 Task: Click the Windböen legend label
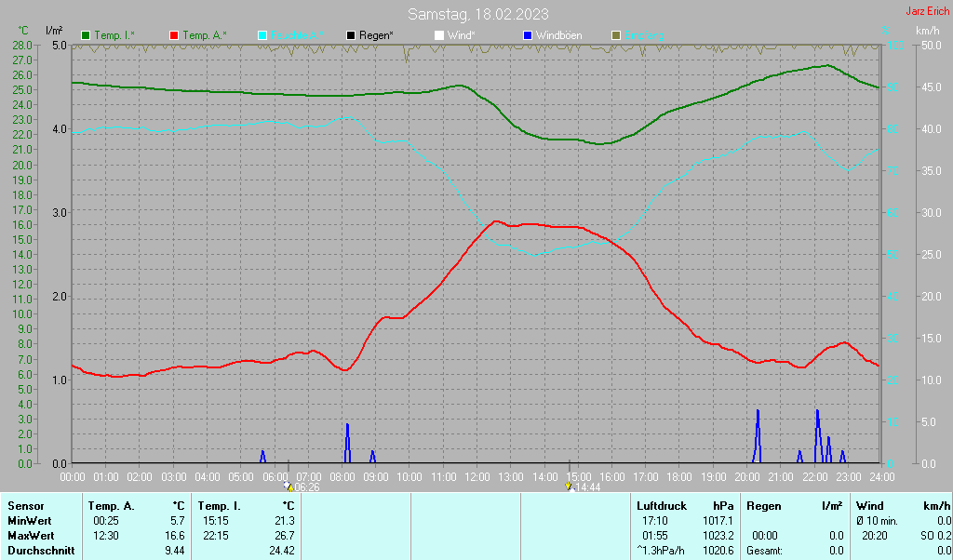pyautogui.click(x=558, y=35)
